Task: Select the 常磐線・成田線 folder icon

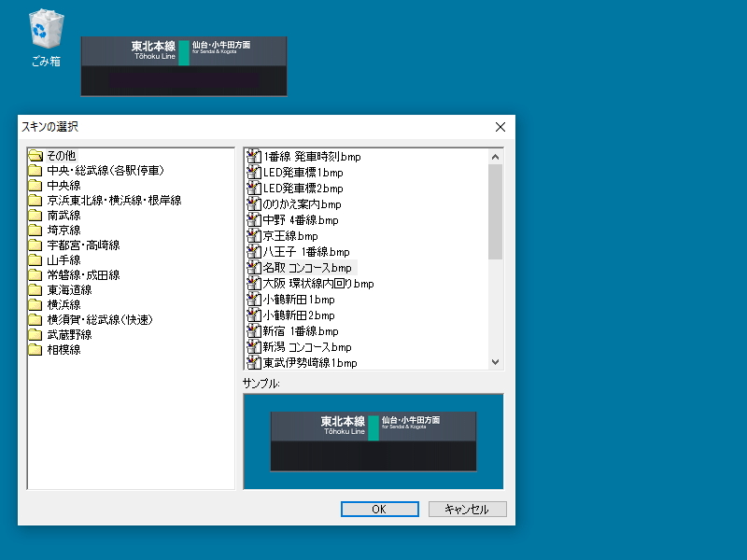Action: (x=35, y=274)
